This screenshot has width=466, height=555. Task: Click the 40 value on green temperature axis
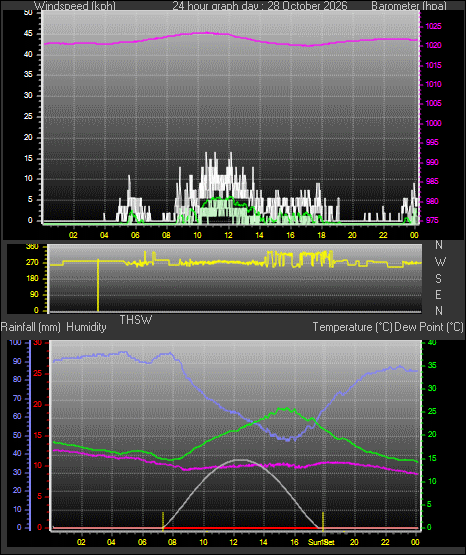click(x=432, y=342)
